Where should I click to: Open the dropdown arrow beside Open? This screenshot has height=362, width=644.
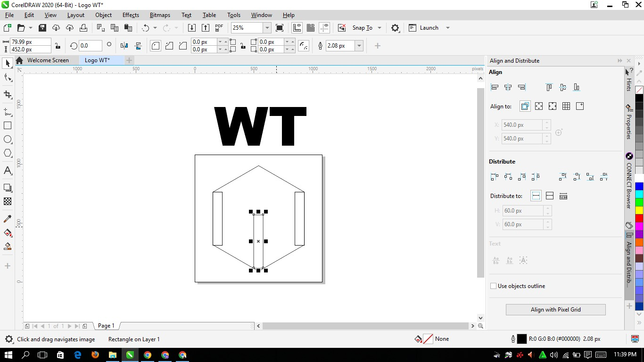pyautogui.click(x=31, y=28)
